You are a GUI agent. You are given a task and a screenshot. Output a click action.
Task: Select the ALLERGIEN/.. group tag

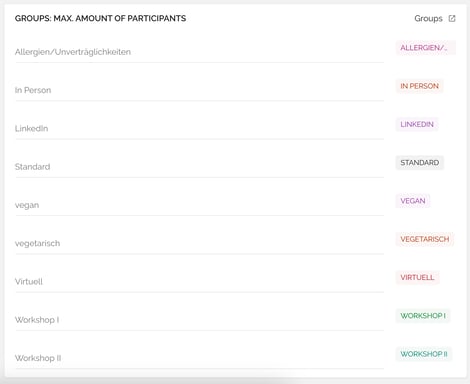click(x=426, y=48)
